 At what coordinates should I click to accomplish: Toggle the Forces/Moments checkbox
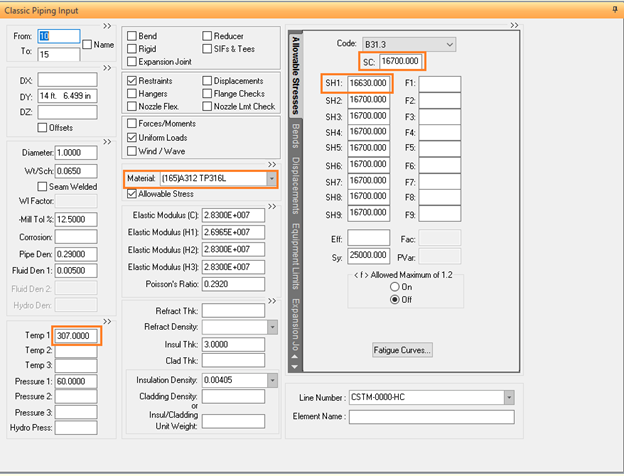coord(132,123)
